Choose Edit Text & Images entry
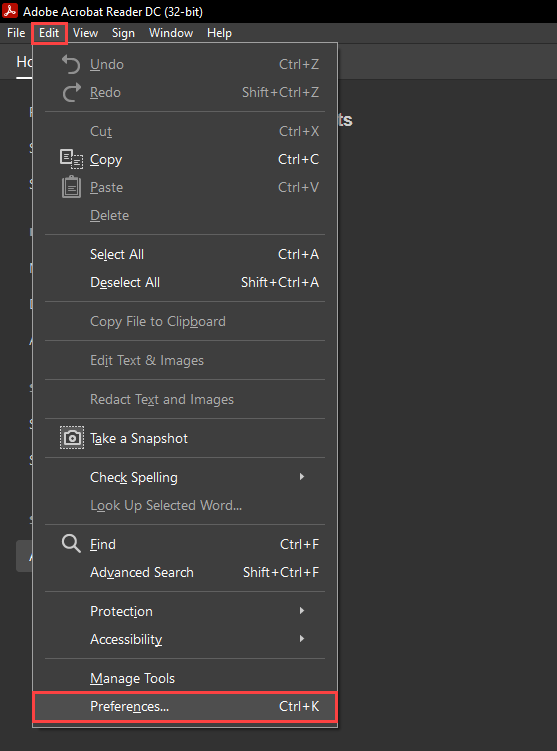Image resolution: width=557 pixels, height=751 pixels. 185,360
